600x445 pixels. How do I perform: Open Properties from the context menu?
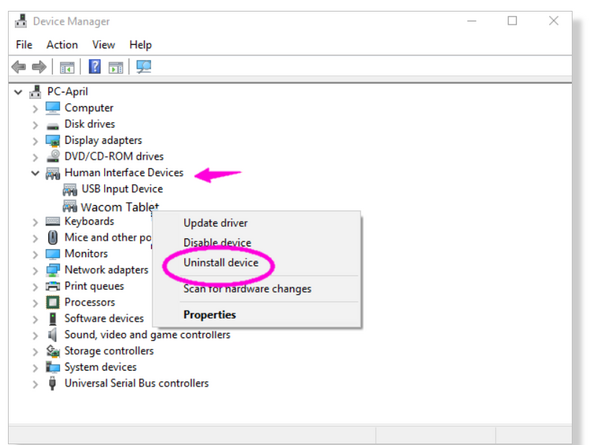click(209, 315)
